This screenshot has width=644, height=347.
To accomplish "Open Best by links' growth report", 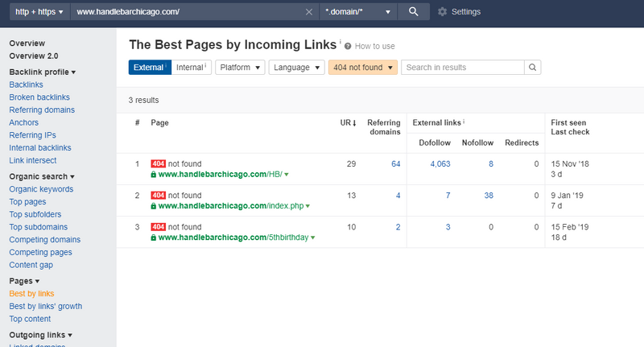I will [x=46, y=307].
